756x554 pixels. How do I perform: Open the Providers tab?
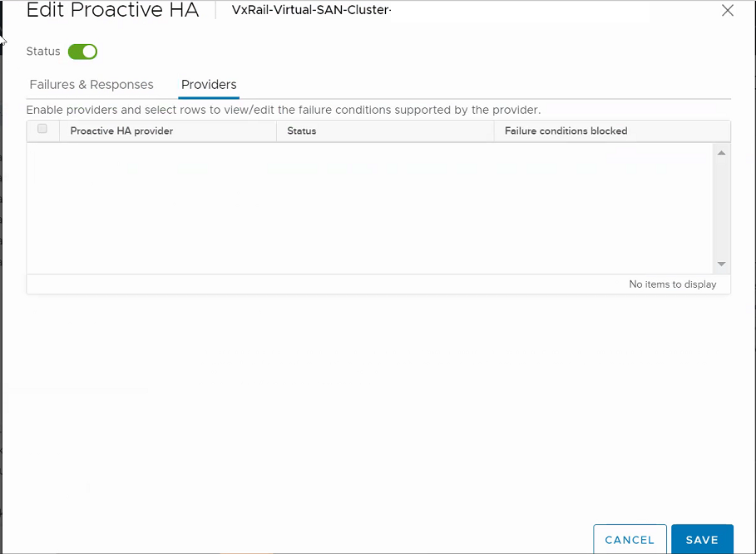208,84
